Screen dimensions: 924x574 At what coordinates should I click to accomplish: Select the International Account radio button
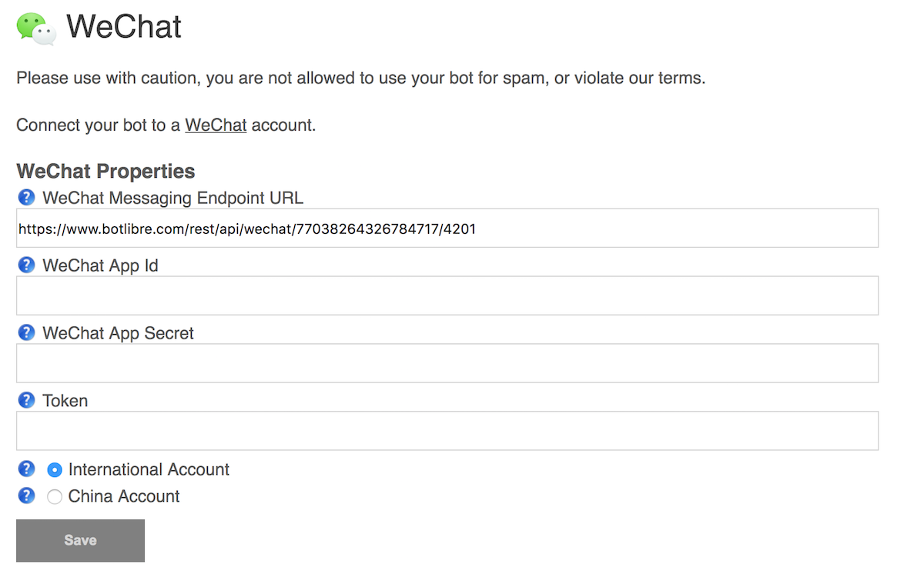click(x=55, y=470)
